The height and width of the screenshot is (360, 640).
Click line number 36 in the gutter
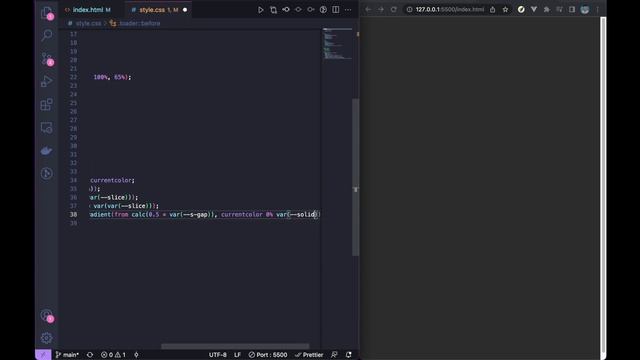point(73,197)
